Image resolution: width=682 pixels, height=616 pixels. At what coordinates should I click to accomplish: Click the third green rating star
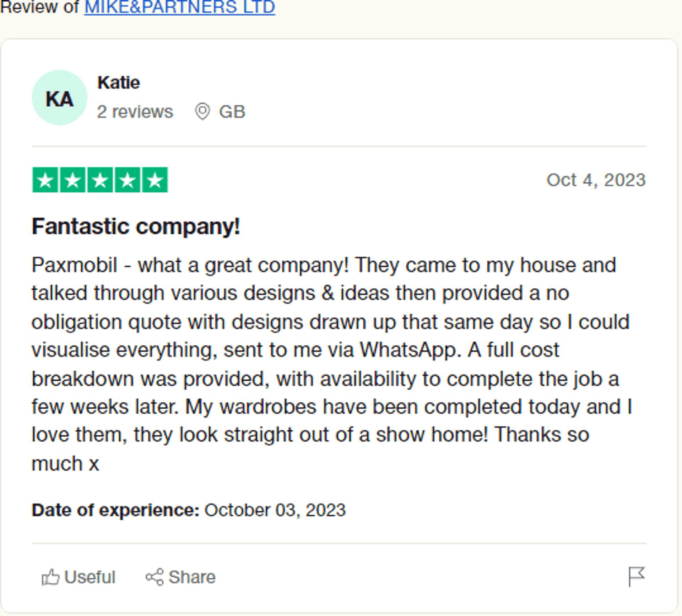pos(100,180)
